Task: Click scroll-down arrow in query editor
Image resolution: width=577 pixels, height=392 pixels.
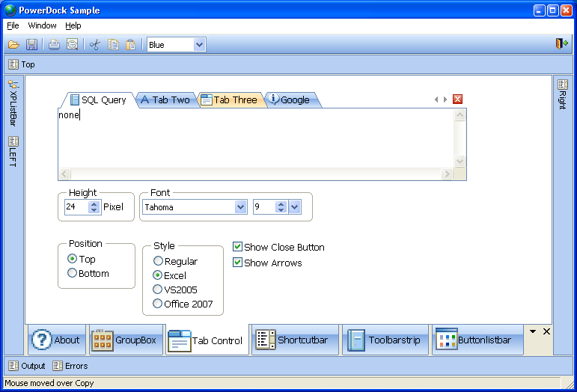Action: (x=460, y=161)
